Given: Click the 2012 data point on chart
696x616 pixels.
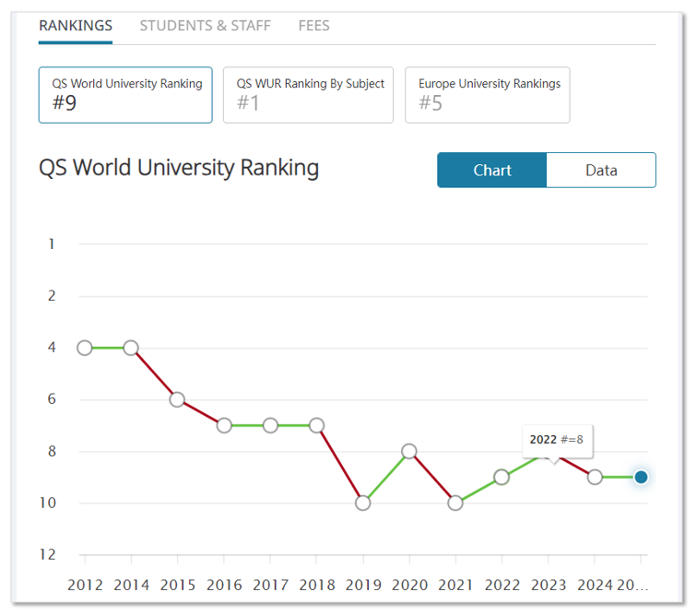Looking at the screenshot, I should 85,348.
